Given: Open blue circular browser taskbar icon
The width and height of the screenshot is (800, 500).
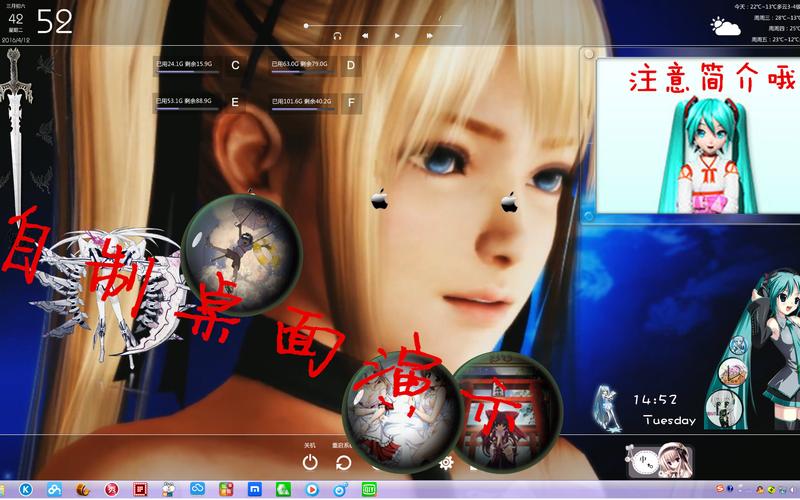Looking at the screenshot, I should coord(340,490).
